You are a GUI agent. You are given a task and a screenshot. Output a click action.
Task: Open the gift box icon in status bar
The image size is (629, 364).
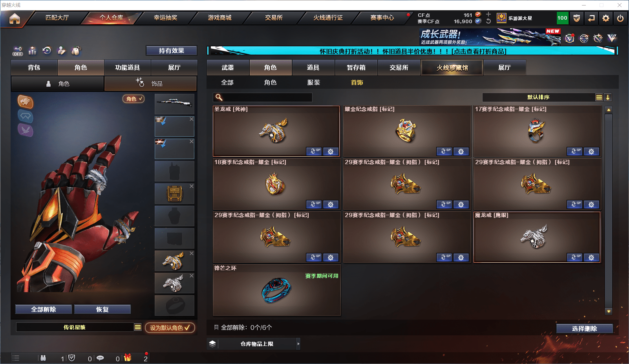(128, 358)
